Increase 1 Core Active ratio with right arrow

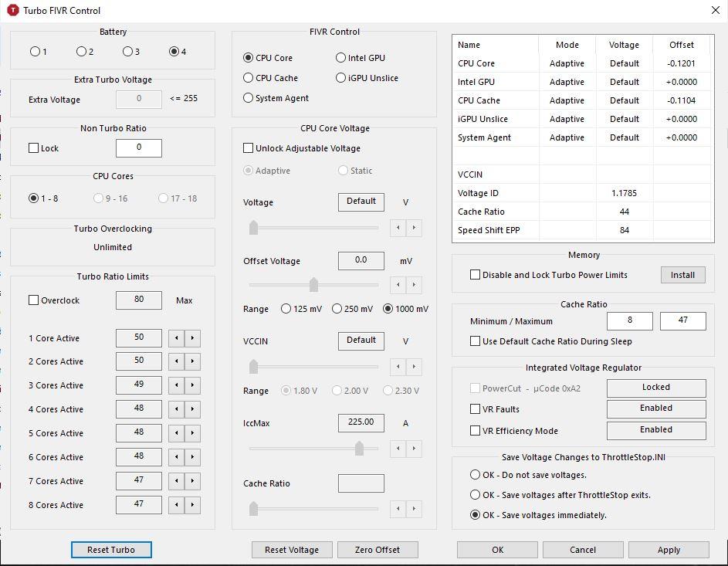(x=192, y=338)
